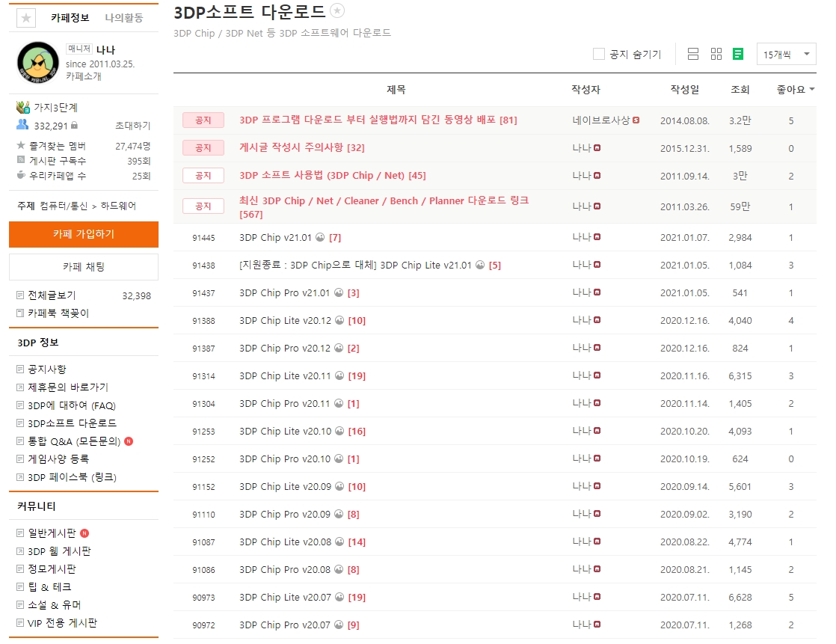Open 제휴문의 바로가기 link
Viewport: 836px width, 644px height.
pyautogui.click(x=68, y=387)
